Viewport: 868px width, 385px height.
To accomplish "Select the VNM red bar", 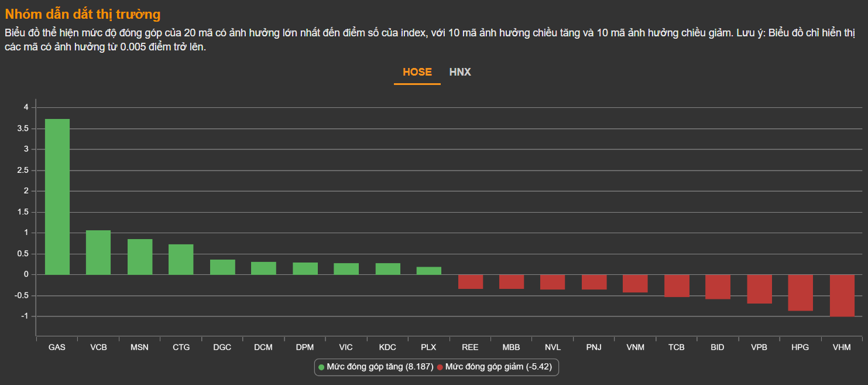I will click(635, 284).
